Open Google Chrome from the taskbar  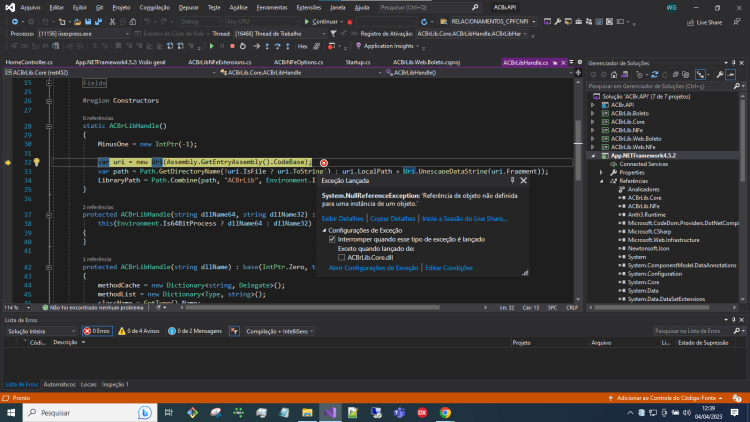pos(445,412)
